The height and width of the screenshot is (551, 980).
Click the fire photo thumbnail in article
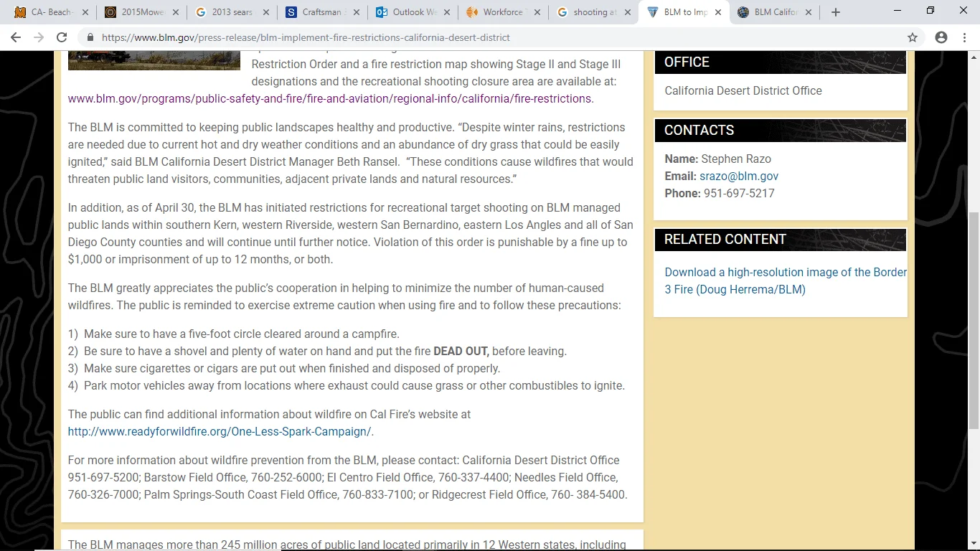(154, 60)
